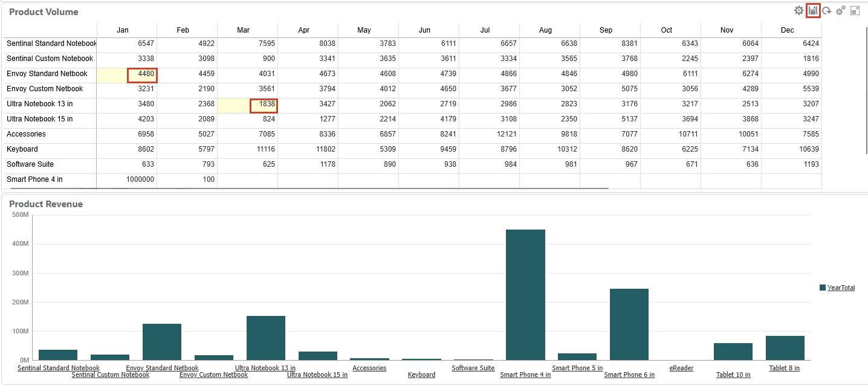
Task: Open the eReader link below the chart
Action: click(681, 368)
